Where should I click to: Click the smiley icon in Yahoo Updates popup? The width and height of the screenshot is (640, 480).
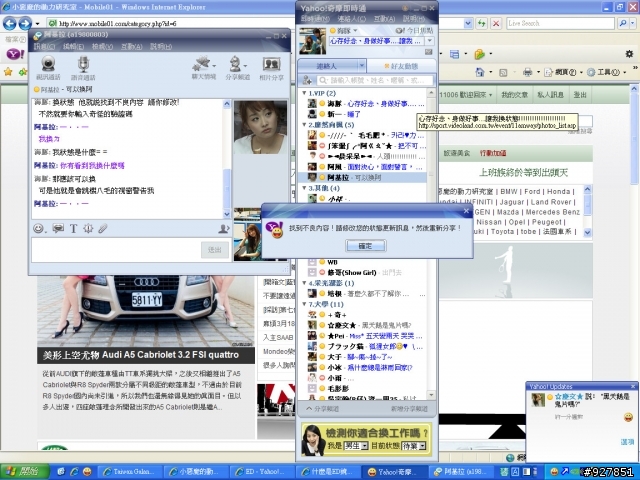628,417
